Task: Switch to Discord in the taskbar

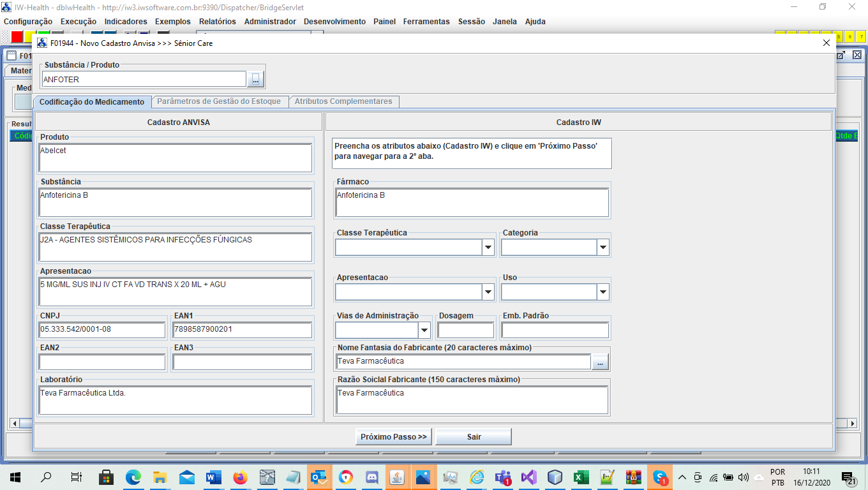Action: [x=372, y=477]
